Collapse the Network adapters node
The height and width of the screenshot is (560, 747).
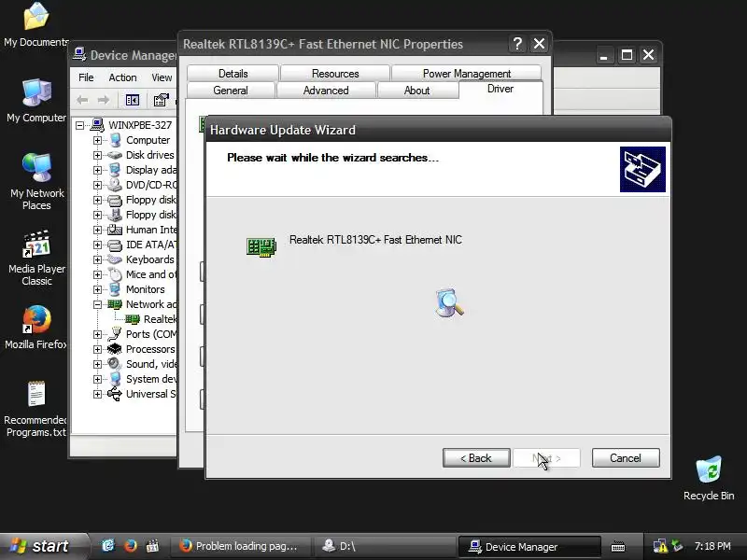coord(97,305)
